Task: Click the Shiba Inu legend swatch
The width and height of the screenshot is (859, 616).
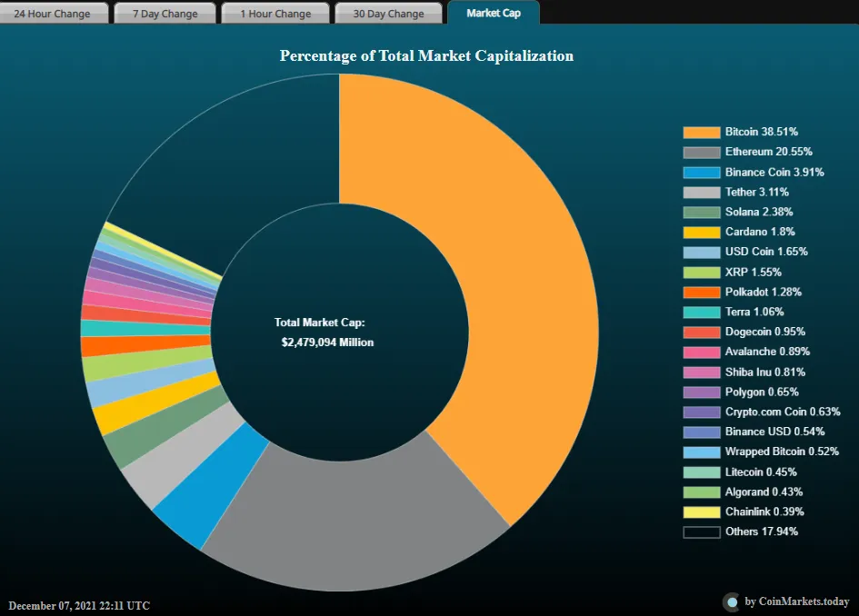Action: (x=701, y=373)
